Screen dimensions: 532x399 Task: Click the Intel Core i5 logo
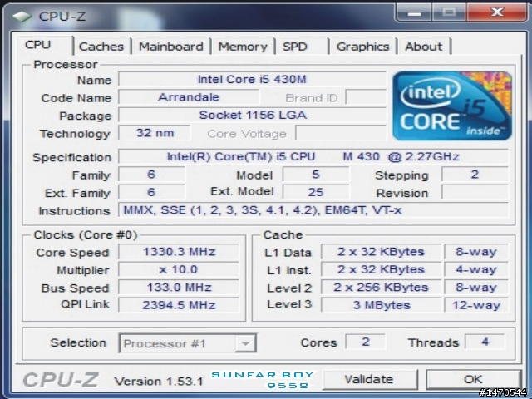click(x=452, y=106)
